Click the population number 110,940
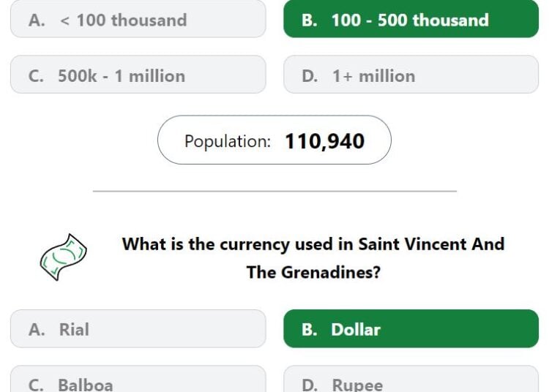 [325, 141]
